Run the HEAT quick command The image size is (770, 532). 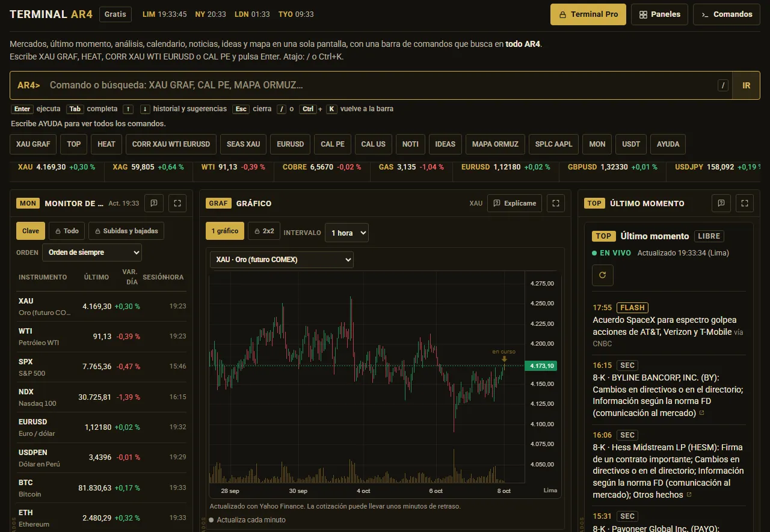point(106,144)
